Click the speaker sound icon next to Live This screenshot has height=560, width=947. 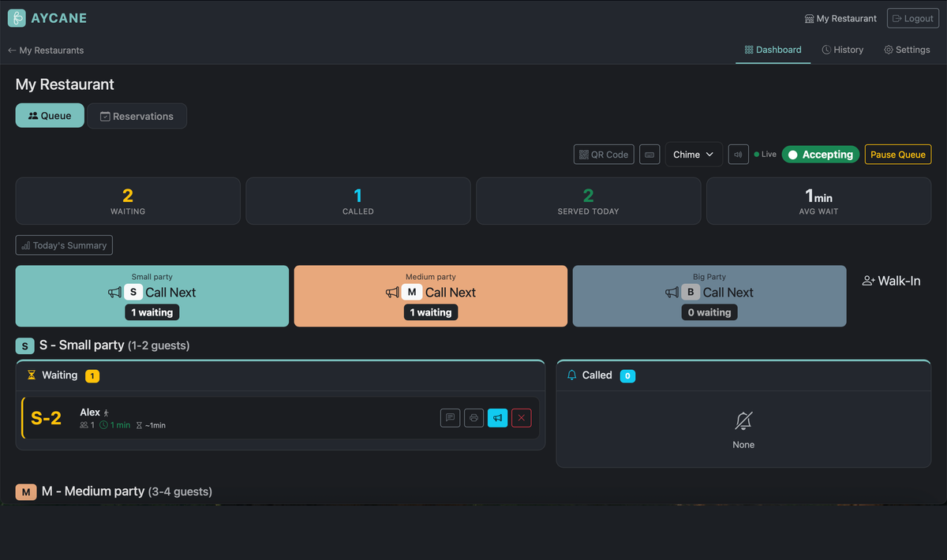pyautogui.click(x=737, y=154)
